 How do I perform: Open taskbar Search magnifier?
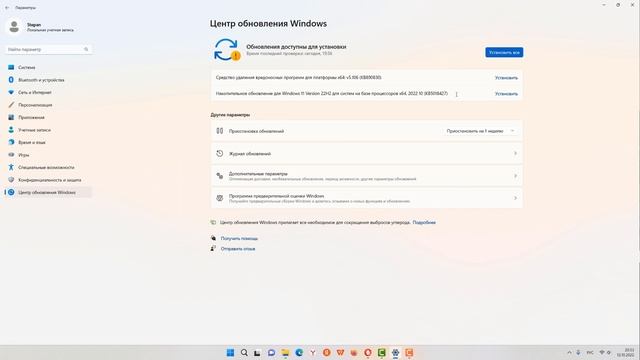point(244,353)
